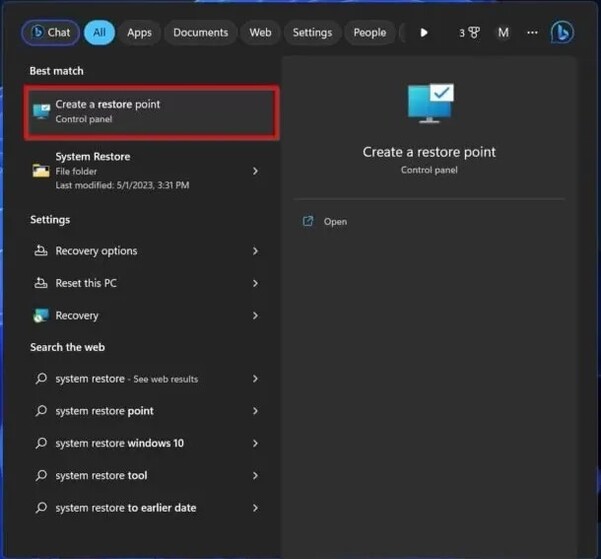Expand chevron for system restore to earlier date
This screenshot has height=559, width=601.
[x=255, y=508]
